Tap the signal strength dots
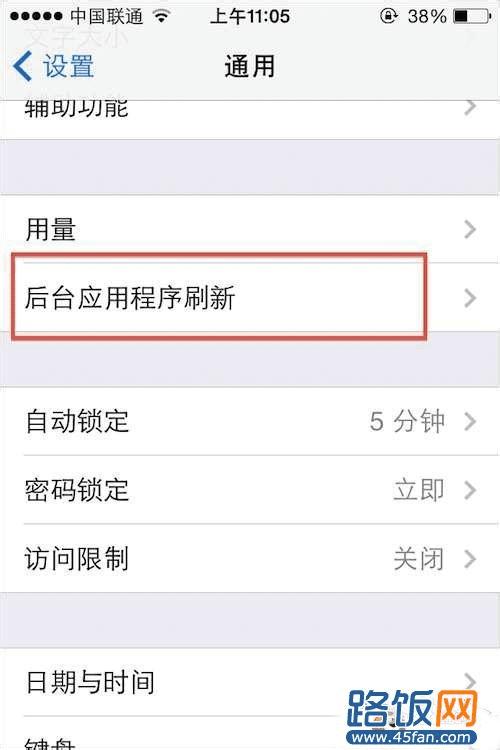Viewport: 500px width, 750px height. coord(36,16)
